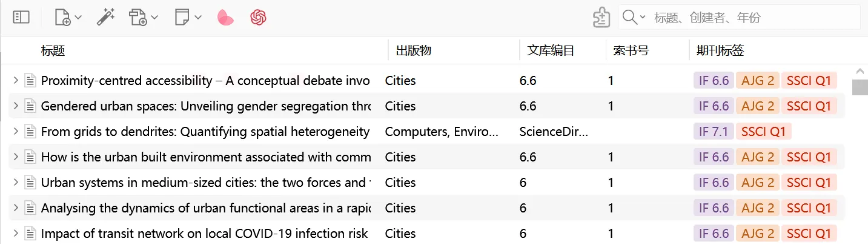Click in the 标题、创建者、年份 search field
The height and width of the screenshot is (244, 868).
[751, 18]
